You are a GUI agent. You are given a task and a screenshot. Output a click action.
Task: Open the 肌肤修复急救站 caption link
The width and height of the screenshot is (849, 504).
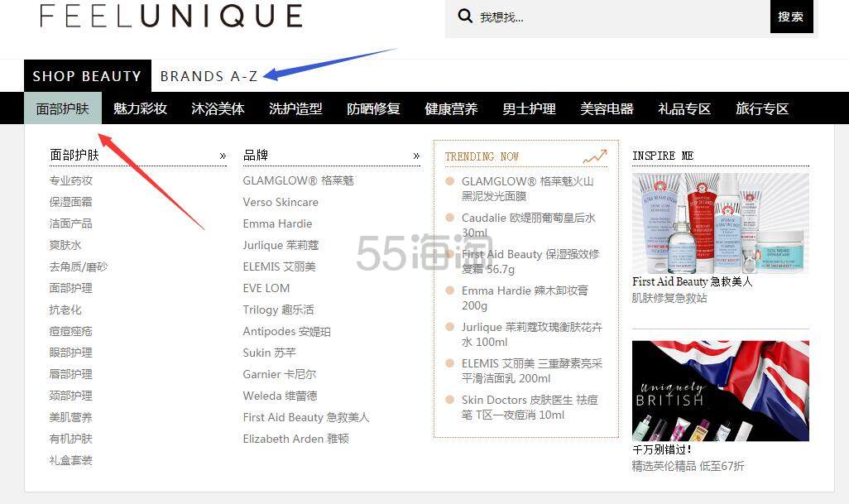click(x=669, y=298)
